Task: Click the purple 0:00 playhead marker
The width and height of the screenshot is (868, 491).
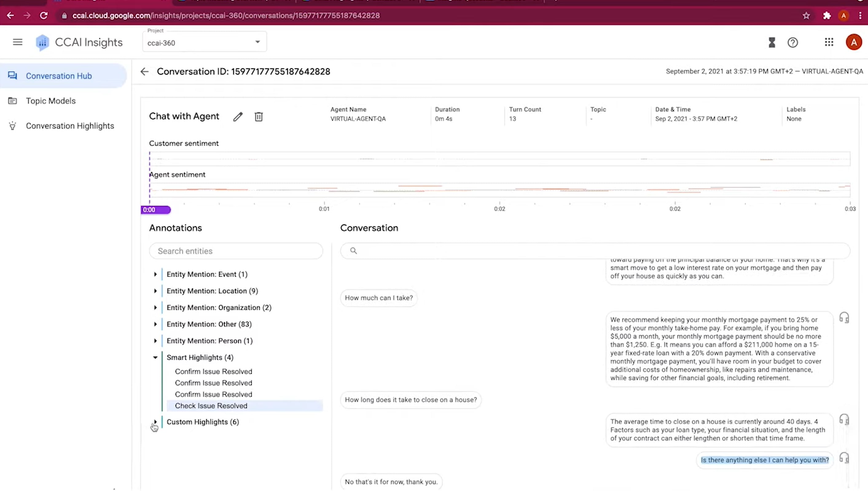Action: 155,210
